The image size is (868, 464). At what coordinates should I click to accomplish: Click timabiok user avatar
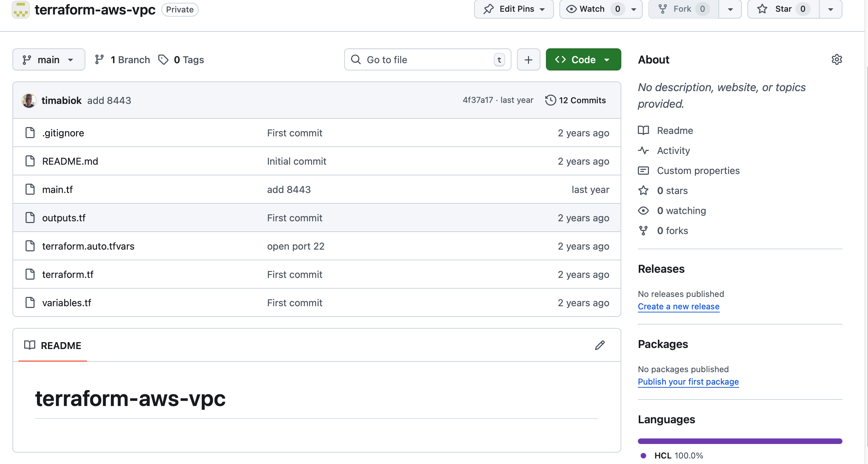29,100
